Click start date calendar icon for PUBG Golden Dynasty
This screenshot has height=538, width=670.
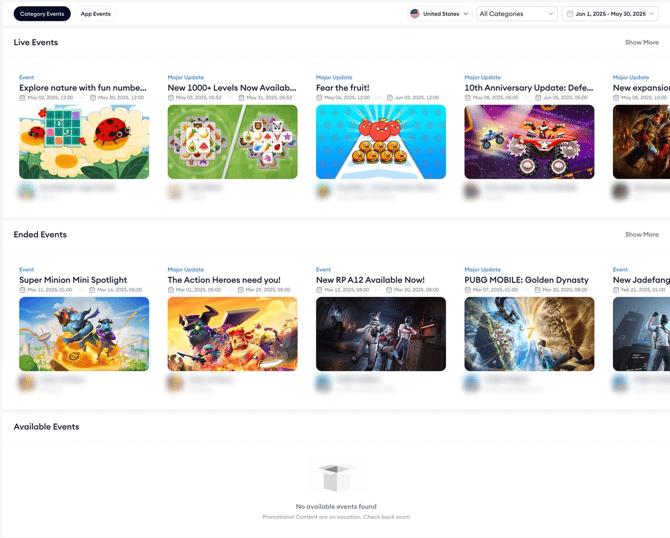click(x=467, y=290)
